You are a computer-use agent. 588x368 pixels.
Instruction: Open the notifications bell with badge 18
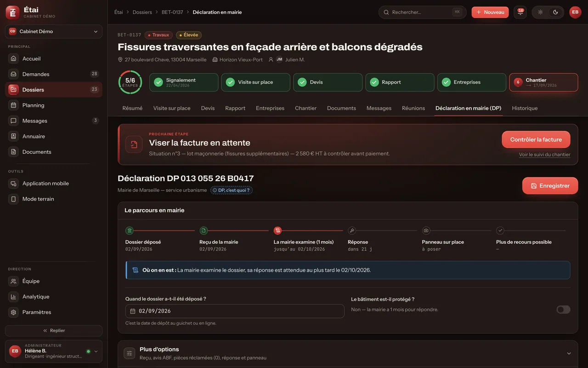(x=520, y=12)
